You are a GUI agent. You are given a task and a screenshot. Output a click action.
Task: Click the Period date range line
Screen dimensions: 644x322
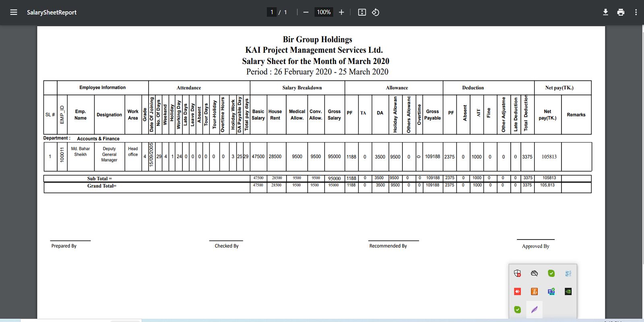(318, 72)
